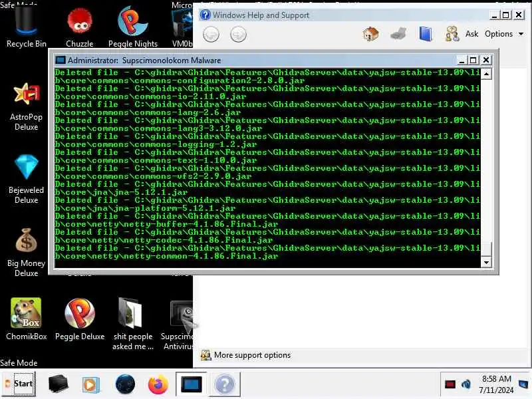Open ChomikBox desktop icon
The width and height of the screenshot is (532, 399).
click(x=26, y=319)
